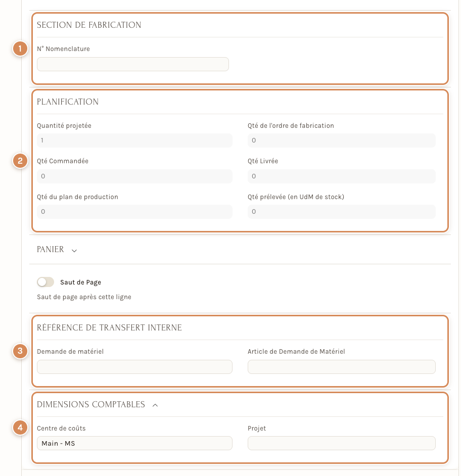
Task: Open the Demande de matériel link field
Action: click(134, 367)
